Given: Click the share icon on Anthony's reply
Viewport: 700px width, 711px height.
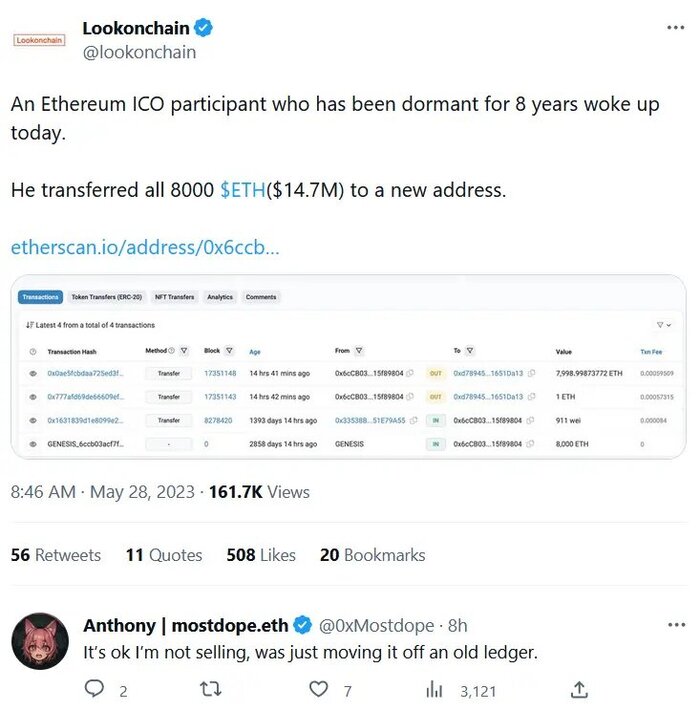Looking at the screenshot, I should 579,689.
